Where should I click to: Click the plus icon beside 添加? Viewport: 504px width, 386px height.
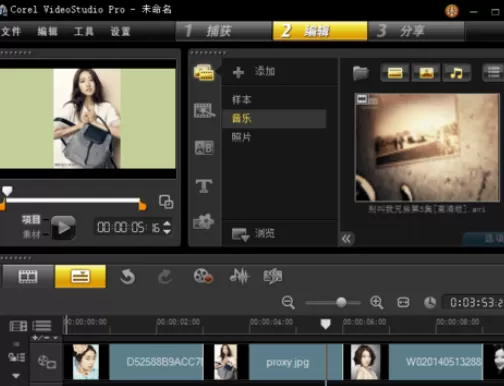coord(238,72)
